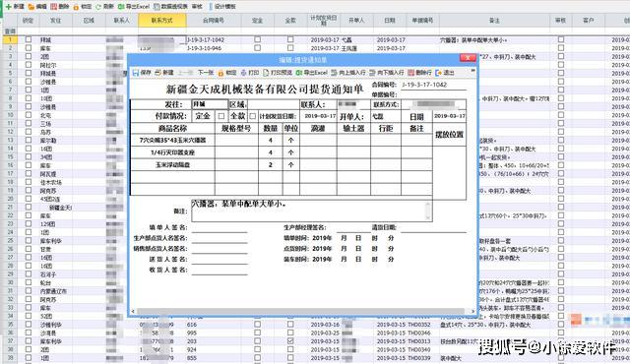Click the 锁定 padlock in dialog toolbar
Screen dimensions: 630x364
point(220,73)
